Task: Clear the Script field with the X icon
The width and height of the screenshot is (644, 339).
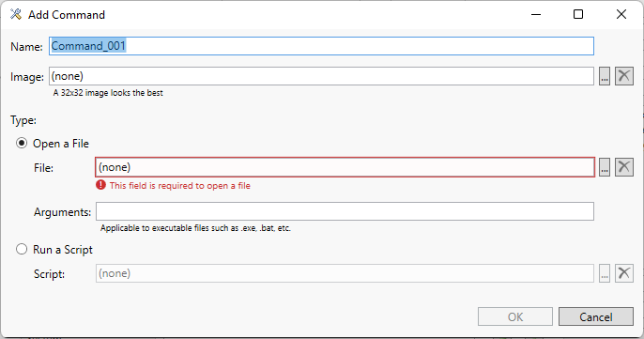Action: [624, 273]
